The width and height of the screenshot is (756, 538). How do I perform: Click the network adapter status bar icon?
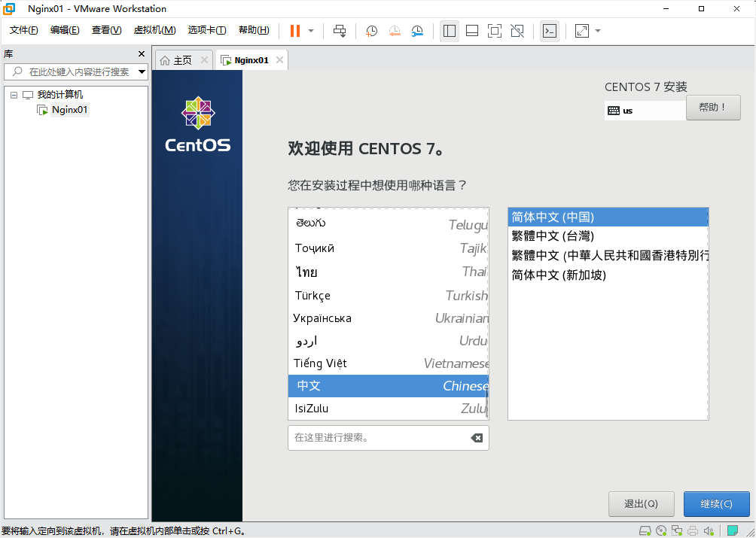677,530
